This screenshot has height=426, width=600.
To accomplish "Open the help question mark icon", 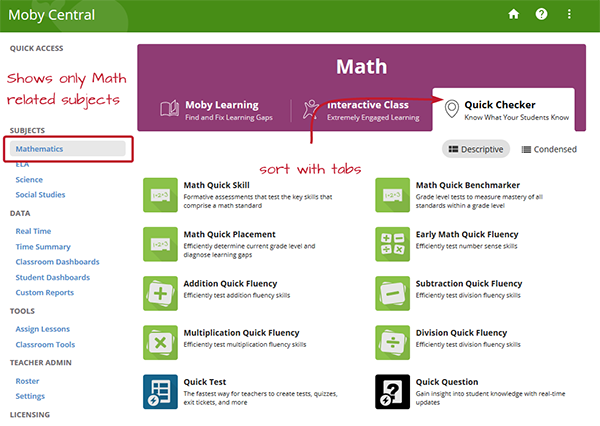I will [x=541, y=14].
